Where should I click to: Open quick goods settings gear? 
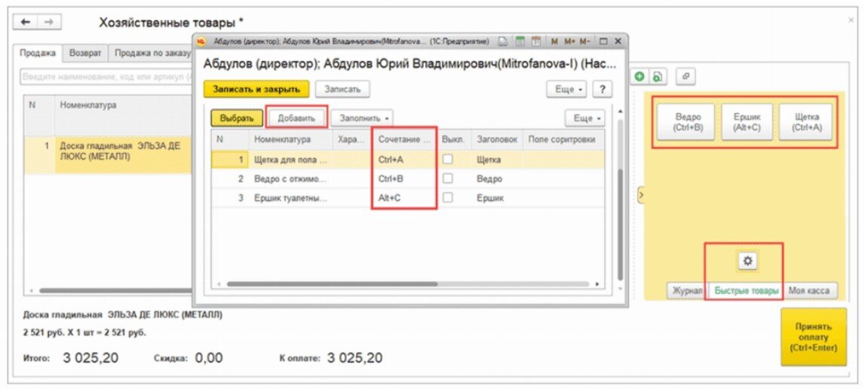point(748,261)
